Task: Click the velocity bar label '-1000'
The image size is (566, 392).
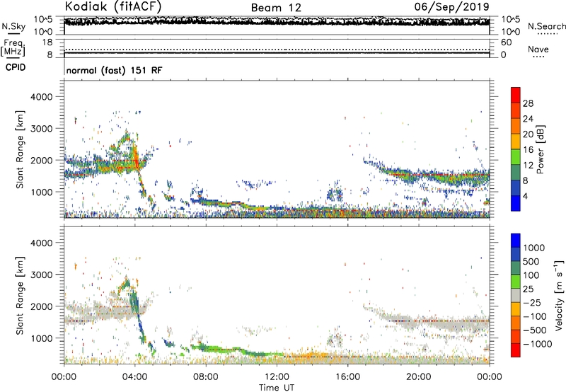Action: pyautogui.click(x=537, y=344)
